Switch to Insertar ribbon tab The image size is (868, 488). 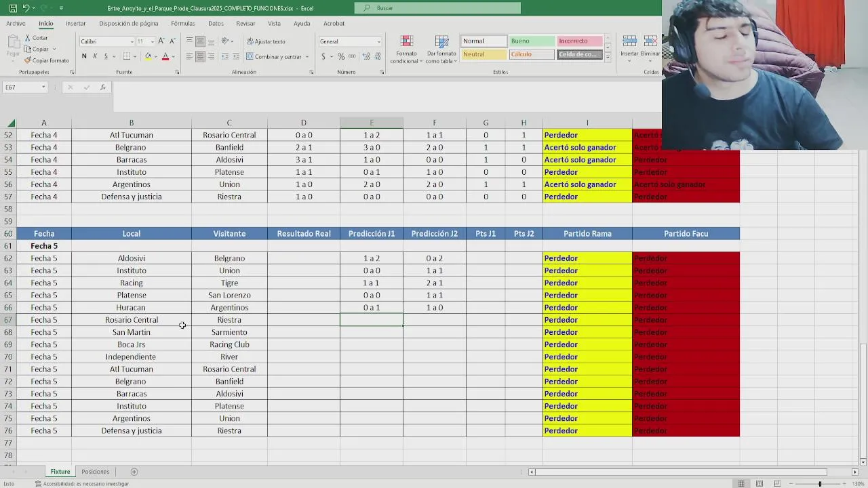pyautogui.click(x=76, y=23)
